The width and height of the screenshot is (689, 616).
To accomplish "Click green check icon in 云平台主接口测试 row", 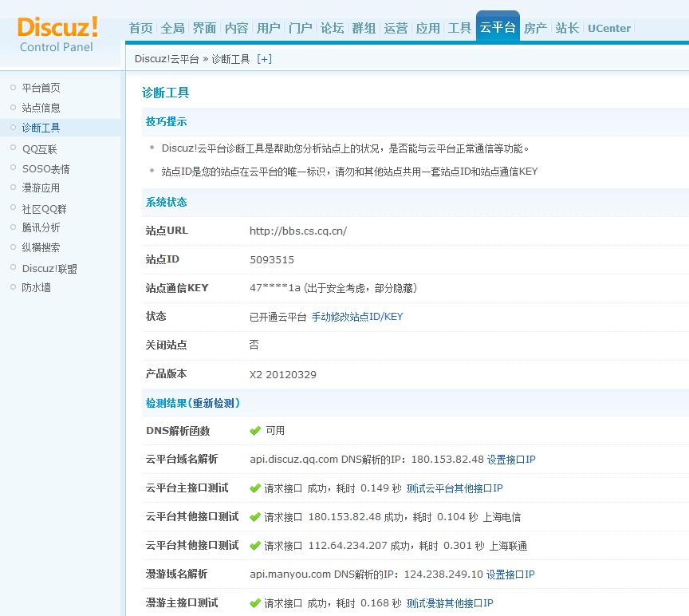I will pyautogui.click(x=255, y=488).
